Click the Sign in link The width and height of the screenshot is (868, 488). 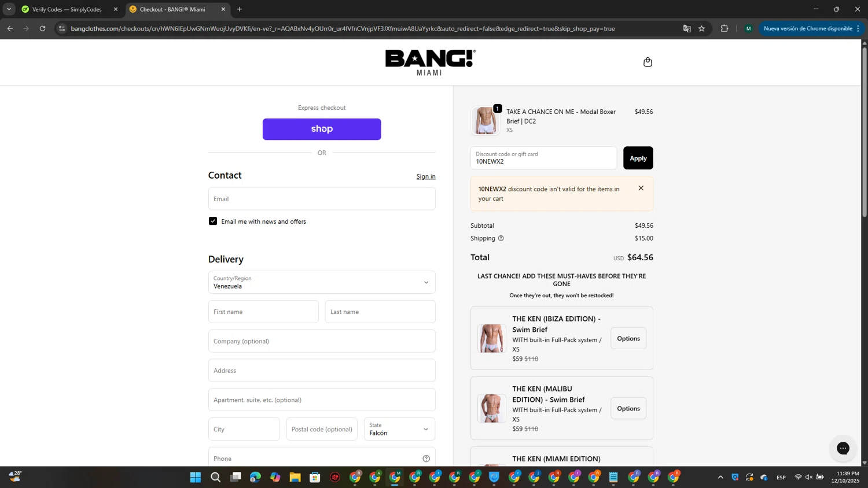click(x=426, y=176)
